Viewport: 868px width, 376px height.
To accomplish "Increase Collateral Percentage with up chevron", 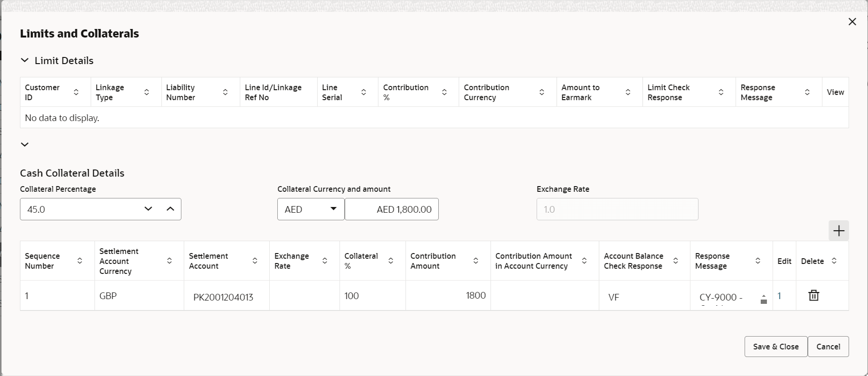I will click(x=170, y=209).
